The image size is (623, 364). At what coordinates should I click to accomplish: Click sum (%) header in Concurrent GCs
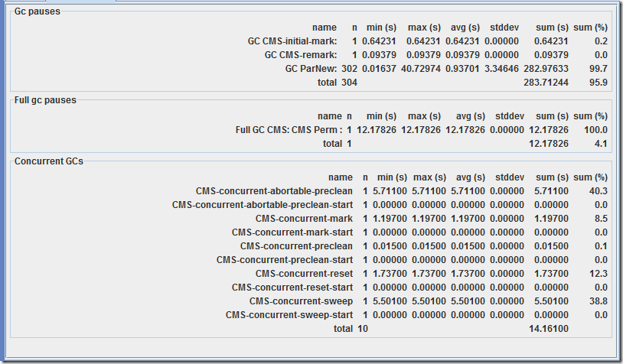590,177
